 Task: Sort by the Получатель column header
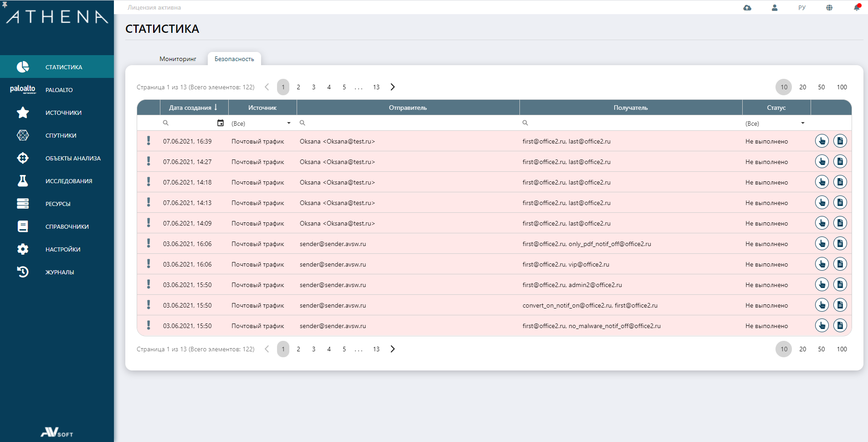tap(631, 108)
